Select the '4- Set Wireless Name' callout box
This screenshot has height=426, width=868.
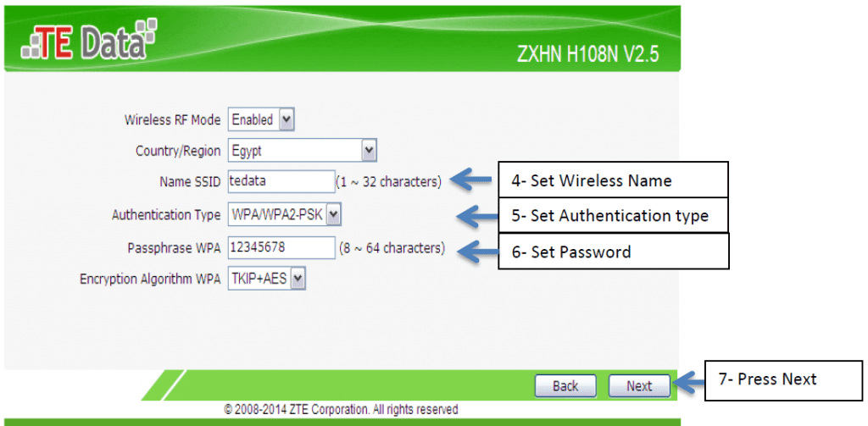(613, 180)
